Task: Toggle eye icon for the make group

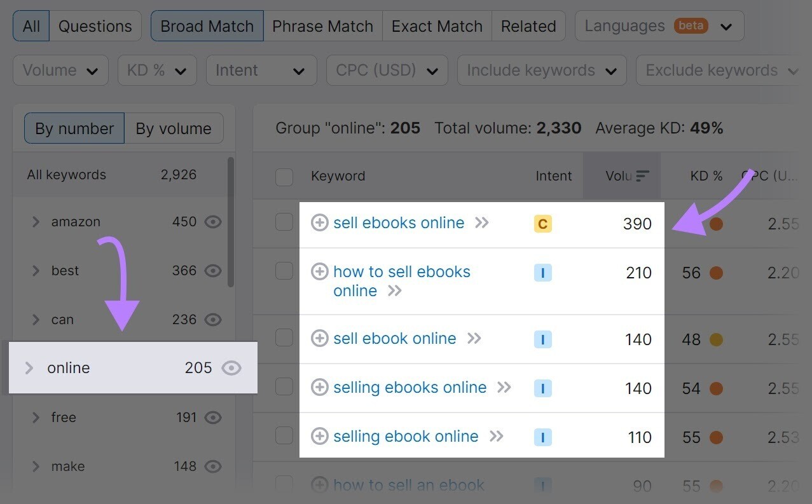Action: 213,467
